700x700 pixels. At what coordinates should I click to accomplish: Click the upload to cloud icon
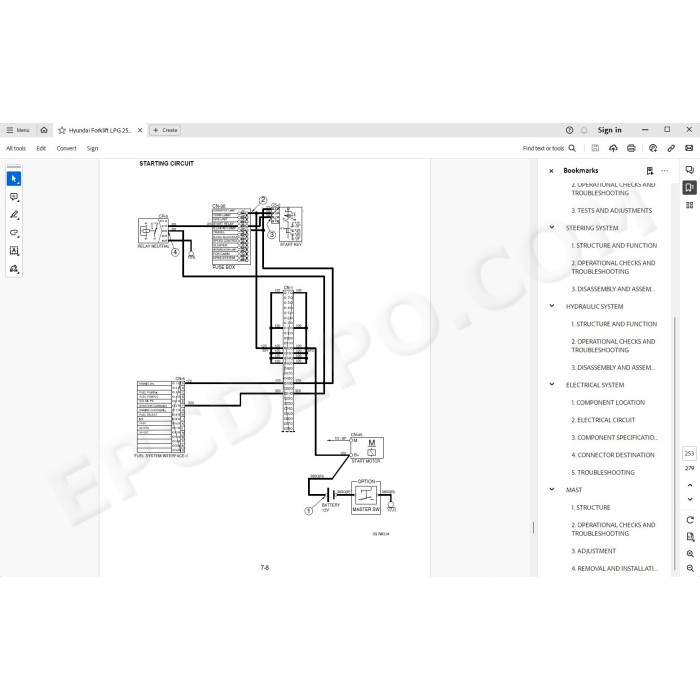613,148
